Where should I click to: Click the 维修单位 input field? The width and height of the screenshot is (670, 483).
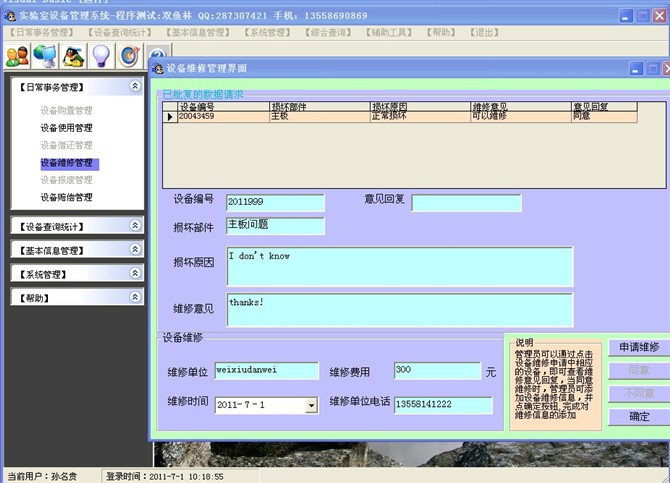click(267, 371)
